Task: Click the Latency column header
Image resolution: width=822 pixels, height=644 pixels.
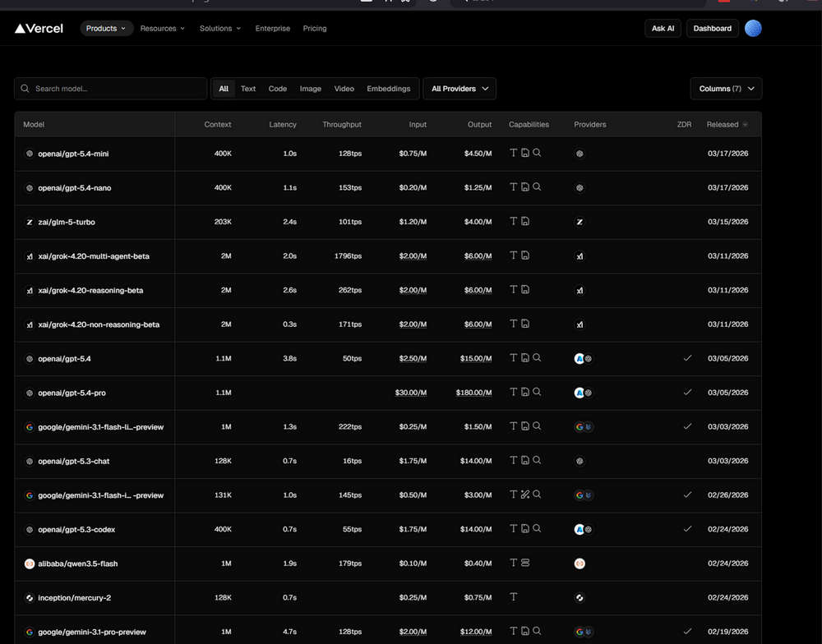Action: coord(283,124)
